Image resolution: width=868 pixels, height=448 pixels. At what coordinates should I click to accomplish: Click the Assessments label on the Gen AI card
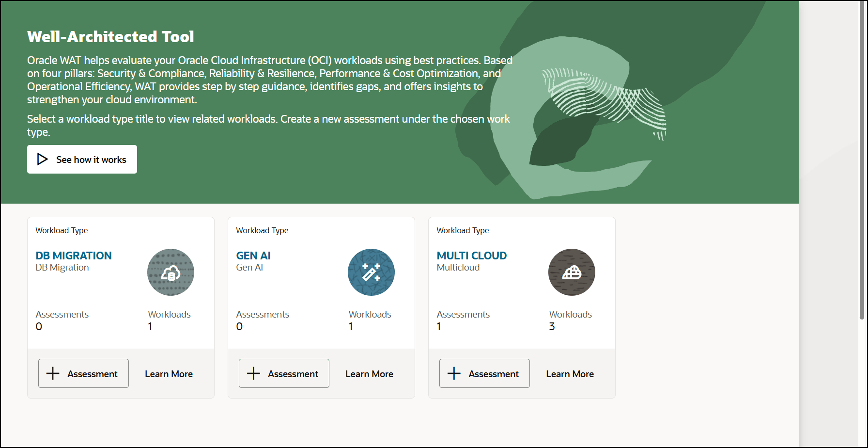pos(263,314)
